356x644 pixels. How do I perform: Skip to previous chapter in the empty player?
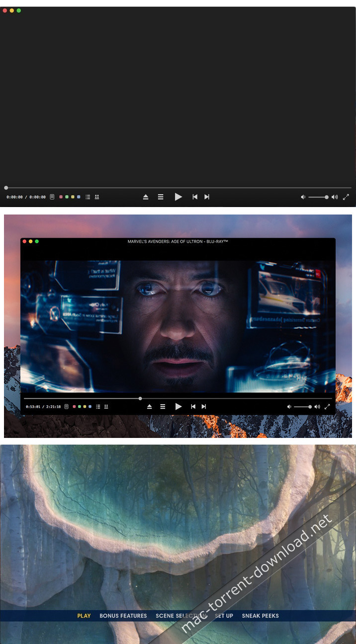195,197
